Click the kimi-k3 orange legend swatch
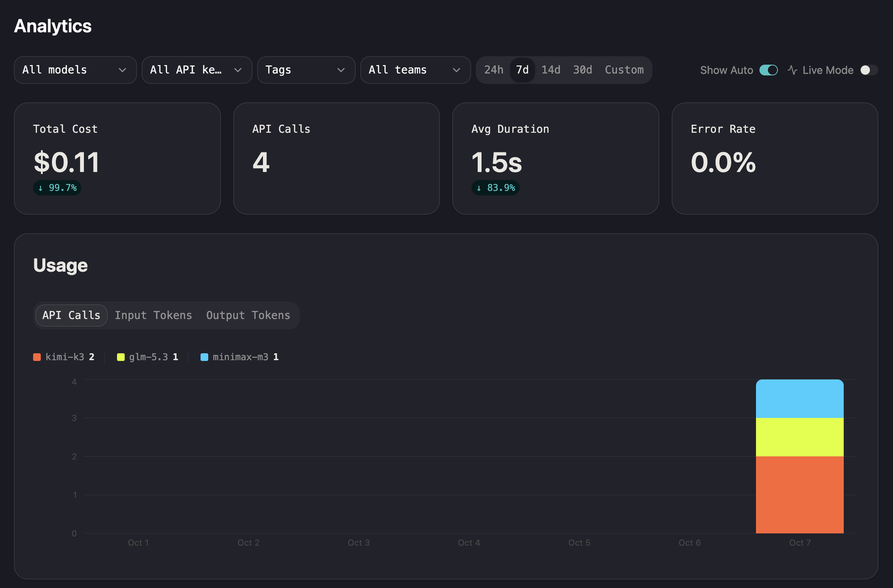The width and height of the screenshot is (893, 588). click(37, 357)
